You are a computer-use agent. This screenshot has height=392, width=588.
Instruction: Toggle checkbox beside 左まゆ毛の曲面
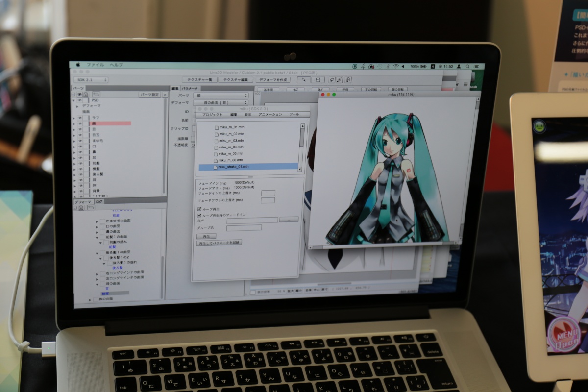[x=102, y=221]
